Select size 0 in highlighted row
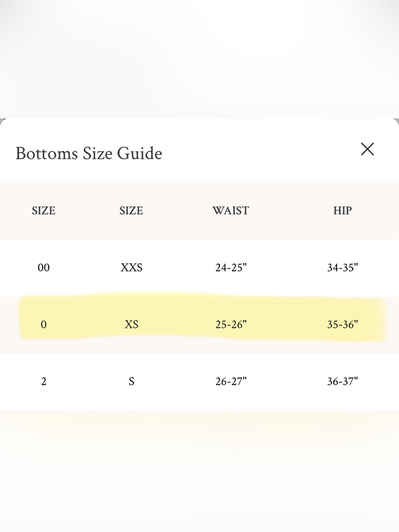399x532 pixels. 43,325
